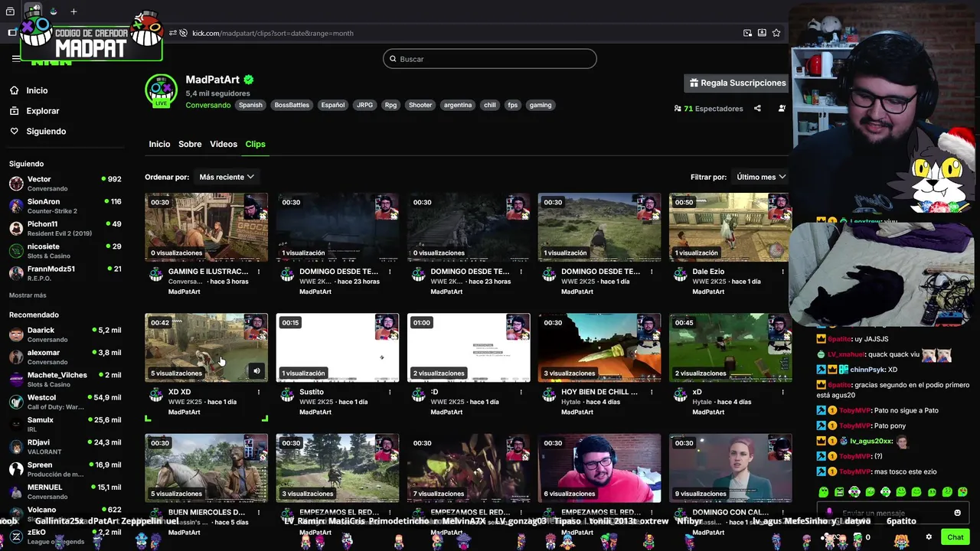Open the Explorar icon in sidebar

(x=14, y=111)
